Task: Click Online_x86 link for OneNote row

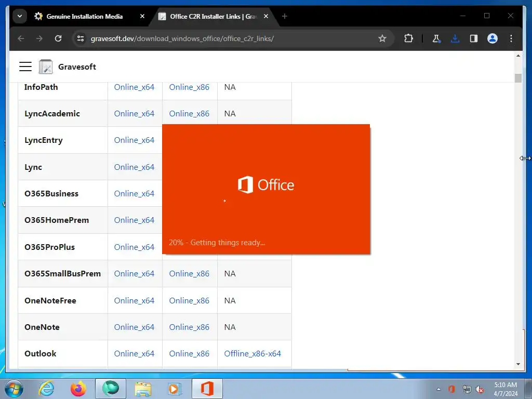Action: pos(189,327)
